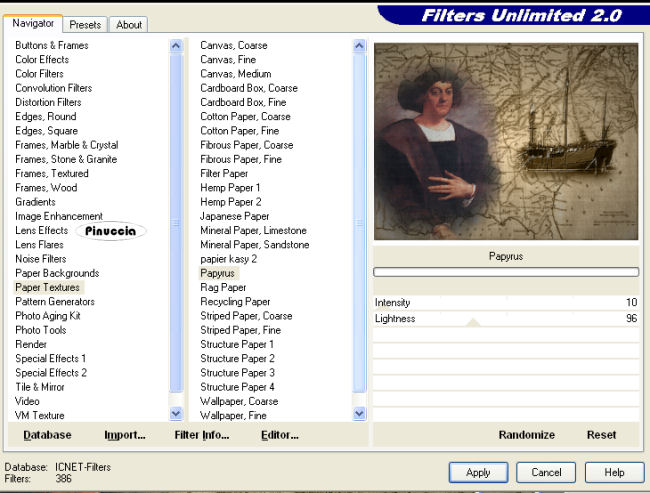Select Edges, Round category

(46, 117)
